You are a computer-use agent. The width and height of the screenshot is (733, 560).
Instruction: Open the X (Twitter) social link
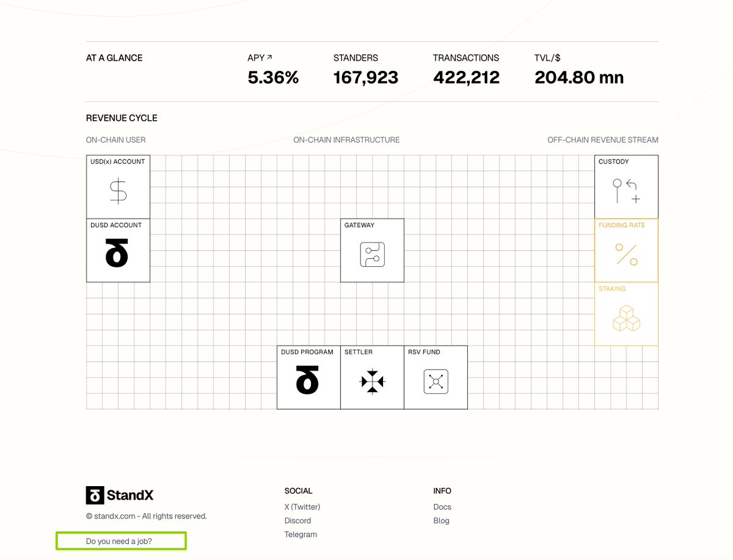[x=302, y=507]
